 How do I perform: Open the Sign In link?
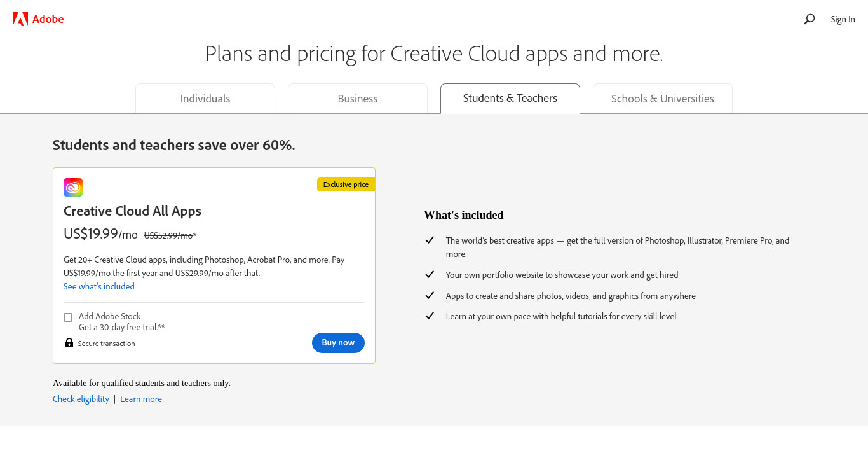[x=843, y=19]
